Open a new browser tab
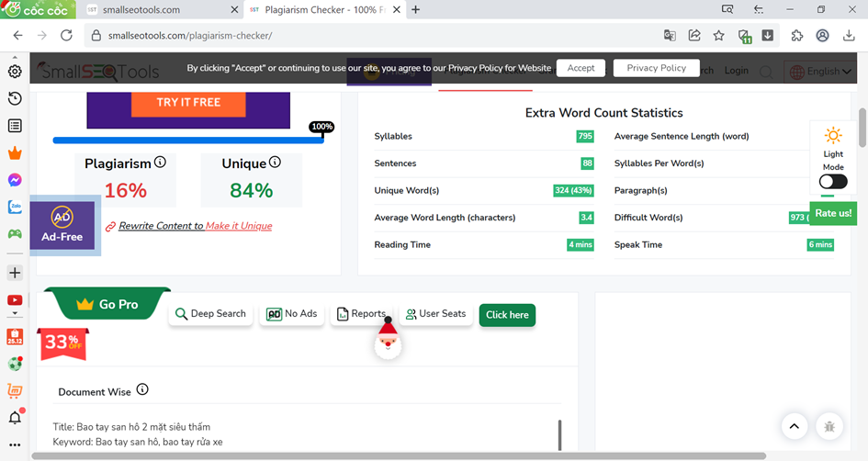The image size is (868, 461). [416, 10]
